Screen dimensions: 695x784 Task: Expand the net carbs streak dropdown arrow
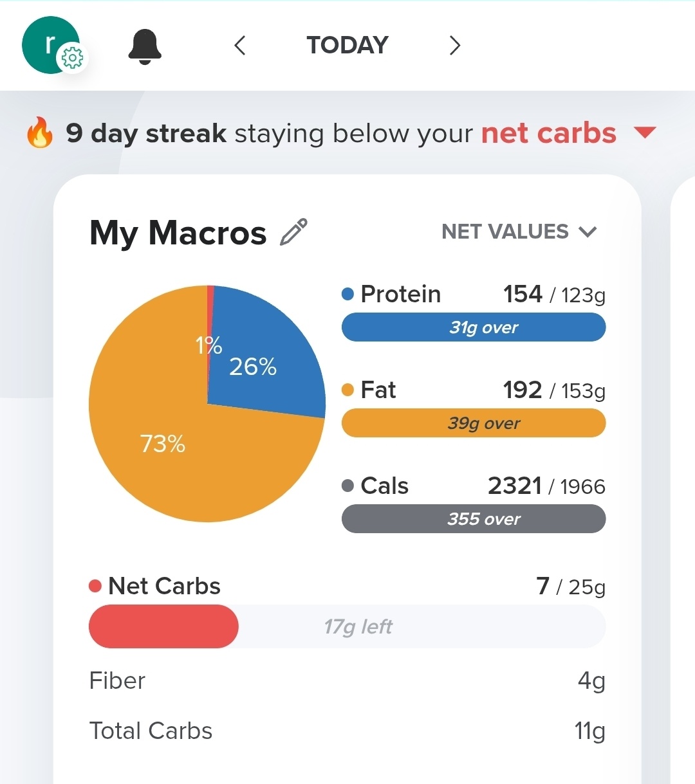coord(644,132)
